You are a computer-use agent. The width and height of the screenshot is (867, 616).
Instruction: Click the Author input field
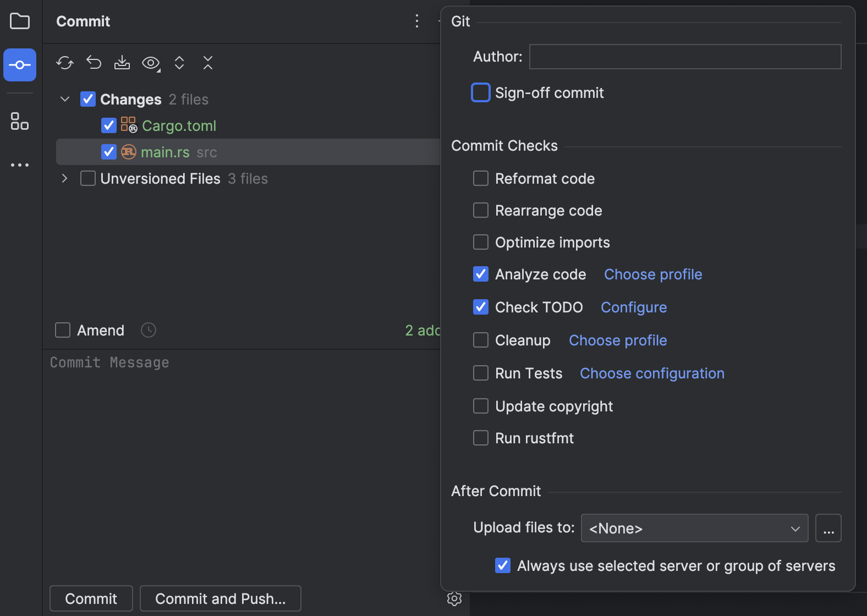pyautogui.click(x=685, y=57)
